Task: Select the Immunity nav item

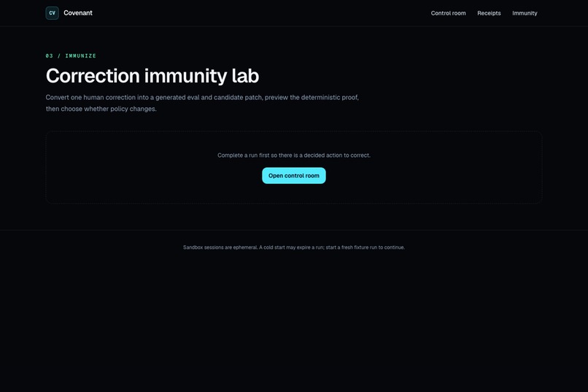Action: pyautogui.click(x=525, y=13)
